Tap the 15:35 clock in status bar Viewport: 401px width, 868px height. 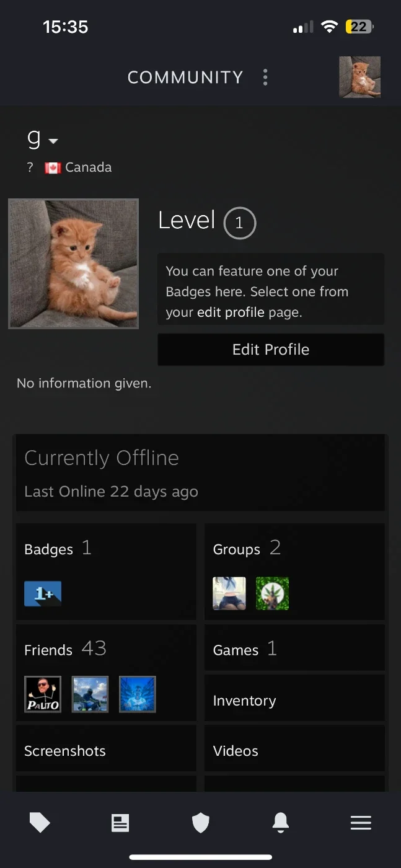pyautogui.click(x=66, y=27)
